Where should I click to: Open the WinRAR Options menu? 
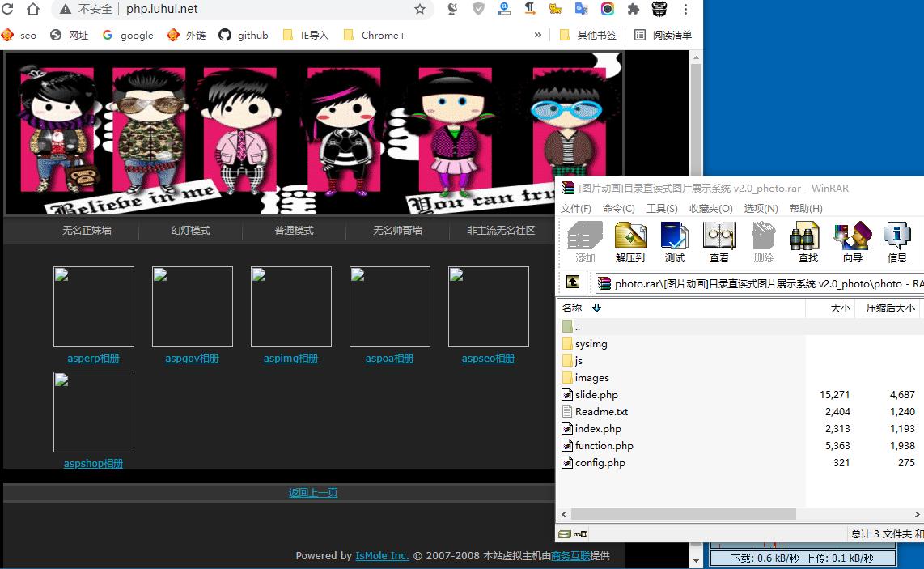pos(761,208)
